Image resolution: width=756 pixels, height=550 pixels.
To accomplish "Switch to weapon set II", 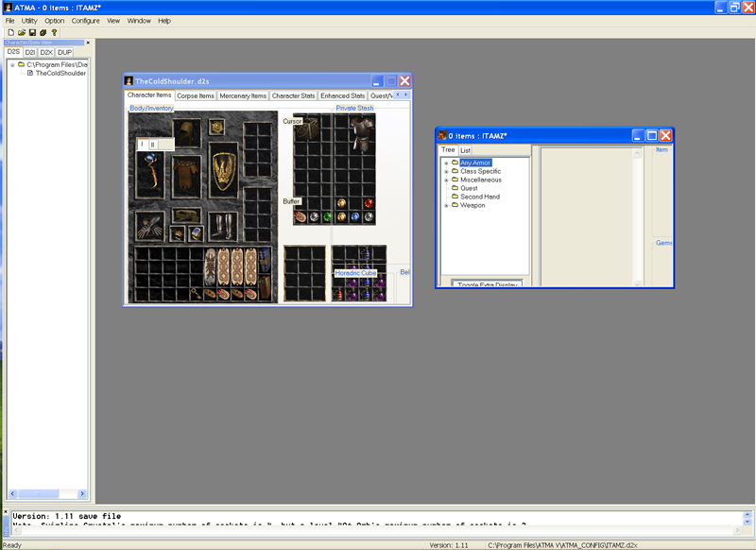I will 153,145.
